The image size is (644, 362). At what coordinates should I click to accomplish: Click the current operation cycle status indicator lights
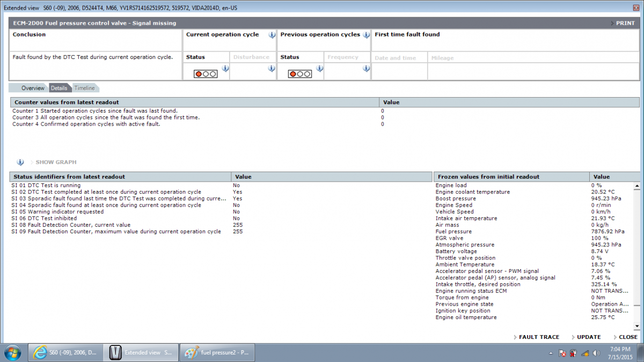[x=206, y=74]
